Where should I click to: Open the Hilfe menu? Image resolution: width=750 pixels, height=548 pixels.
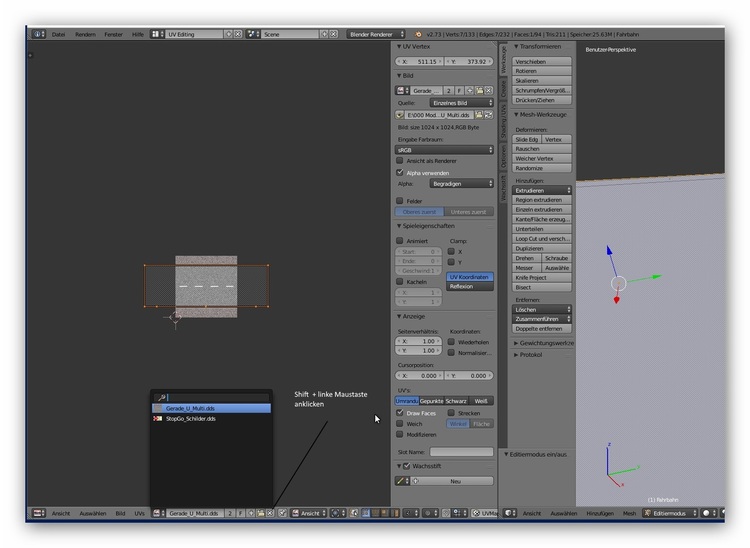point(138,34)
